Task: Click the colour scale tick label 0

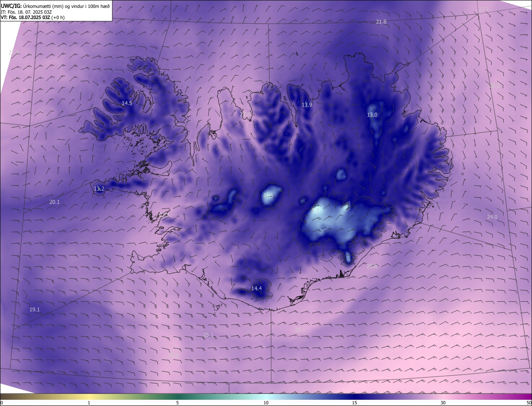Action: pyautogui.click(x=1, y=403)
